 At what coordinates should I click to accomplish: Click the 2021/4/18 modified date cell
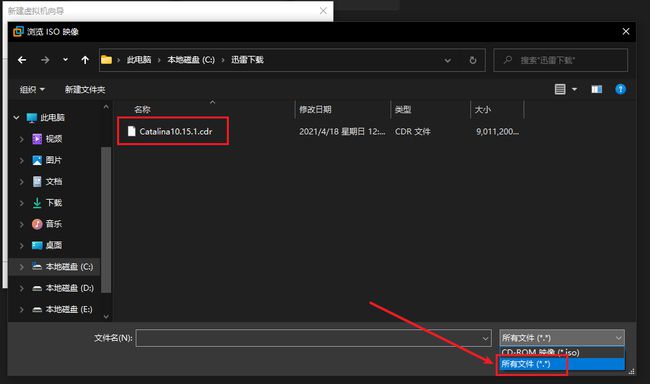coord(342,131)
